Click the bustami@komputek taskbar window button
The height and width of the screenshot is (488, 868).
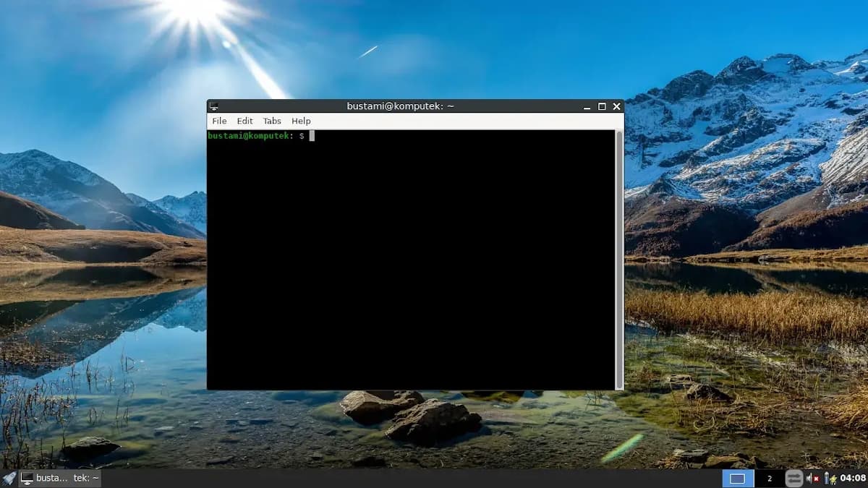tap(61, 478)
